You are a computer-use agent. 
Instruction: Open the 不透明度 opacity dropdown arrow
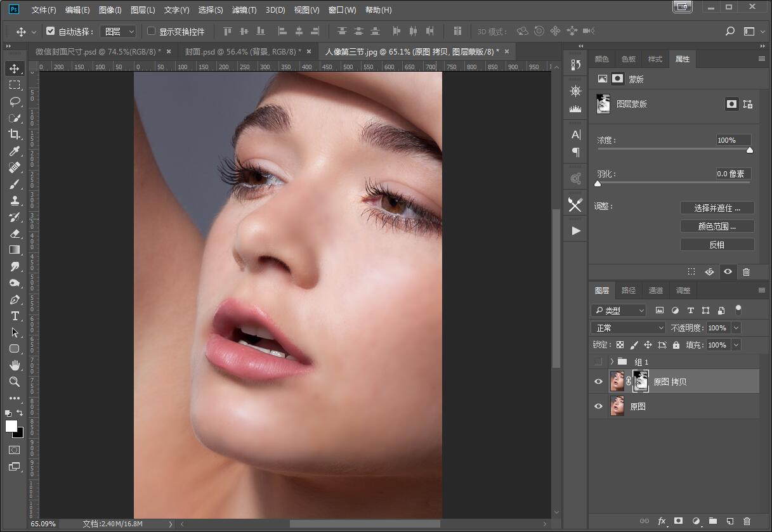coord(736,328)
